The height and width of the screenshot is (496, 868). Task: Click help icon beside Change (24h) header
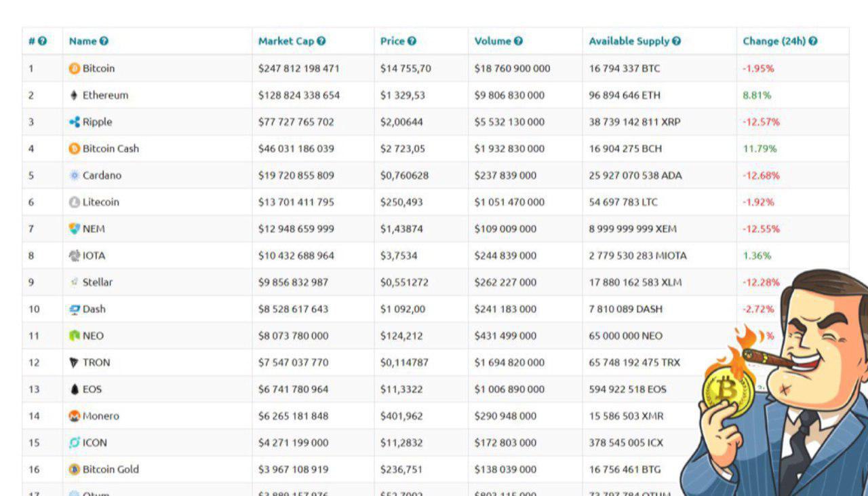pos(813,41)
